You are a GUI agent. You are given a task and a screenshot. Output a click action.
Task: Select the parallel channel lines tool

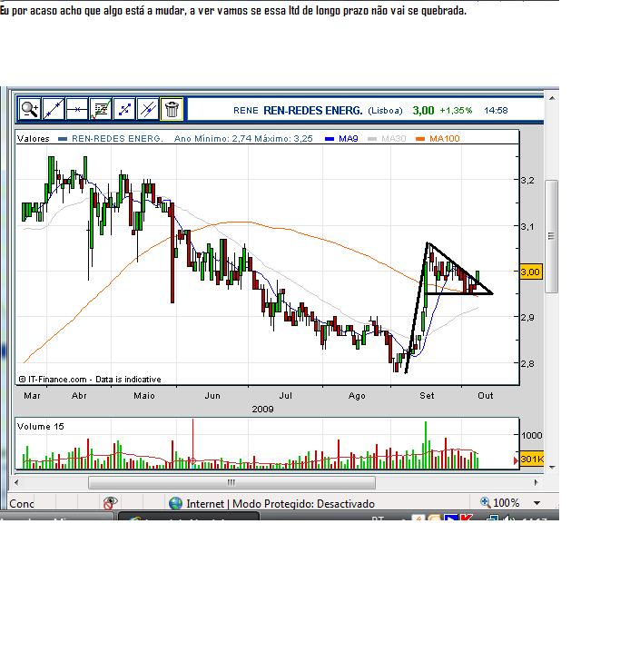[148, 109]
